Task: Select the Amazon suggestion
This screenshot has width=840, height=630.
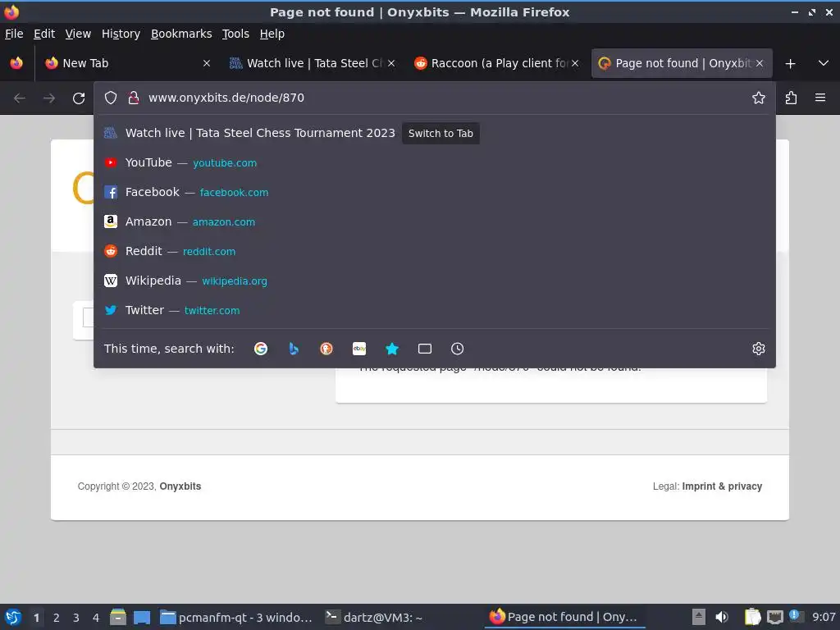Action: (x=435, y=221)
